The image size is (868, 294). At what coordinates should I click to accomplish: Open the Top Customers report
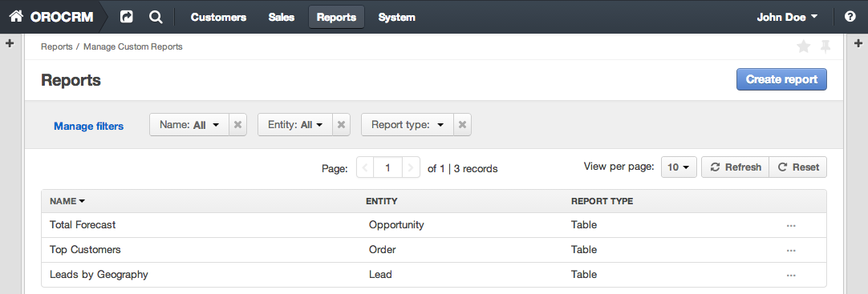tap(85, 250)
